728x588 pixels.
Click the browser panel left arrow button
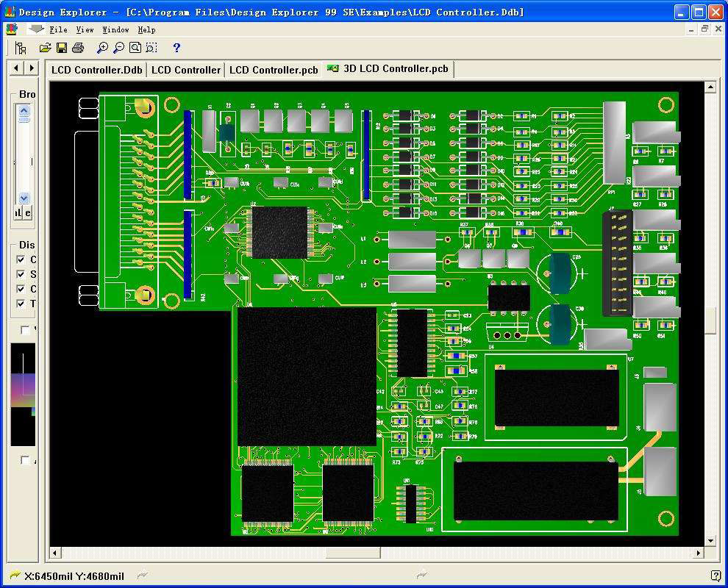click(x=15, y=67)
